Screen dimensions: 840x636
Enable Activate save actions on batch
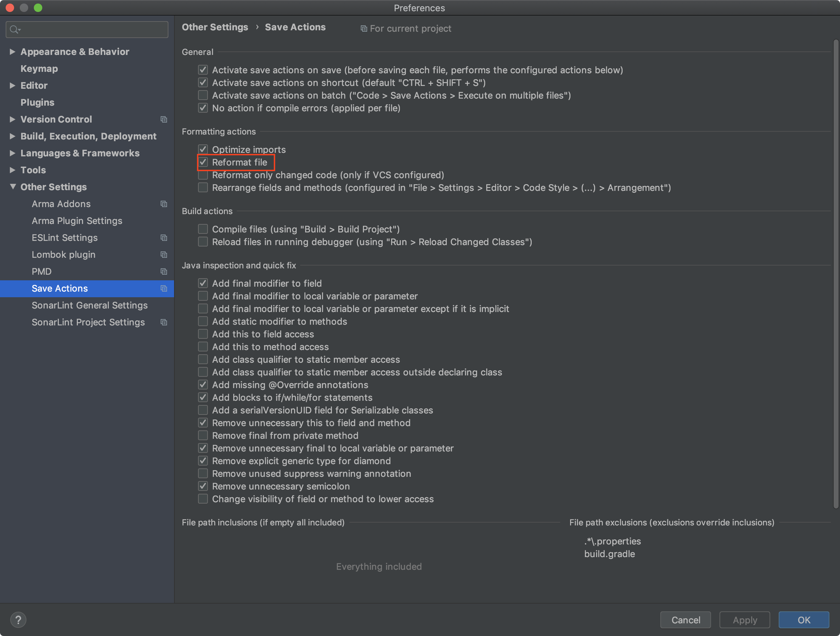(x=203, y=95)
